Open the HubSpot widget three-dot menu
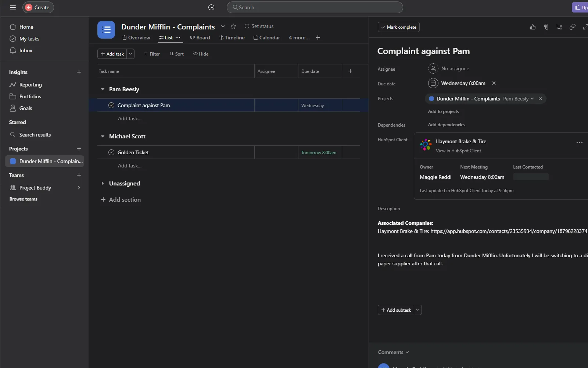The image size is (588, 368). pos(579,142)
